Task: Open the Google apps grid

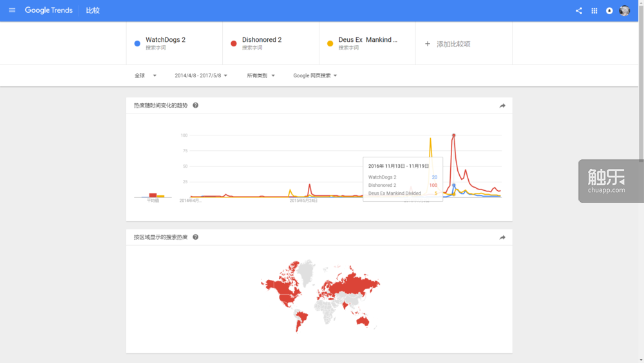Action: pyautogui.click(x=594, y=11)
